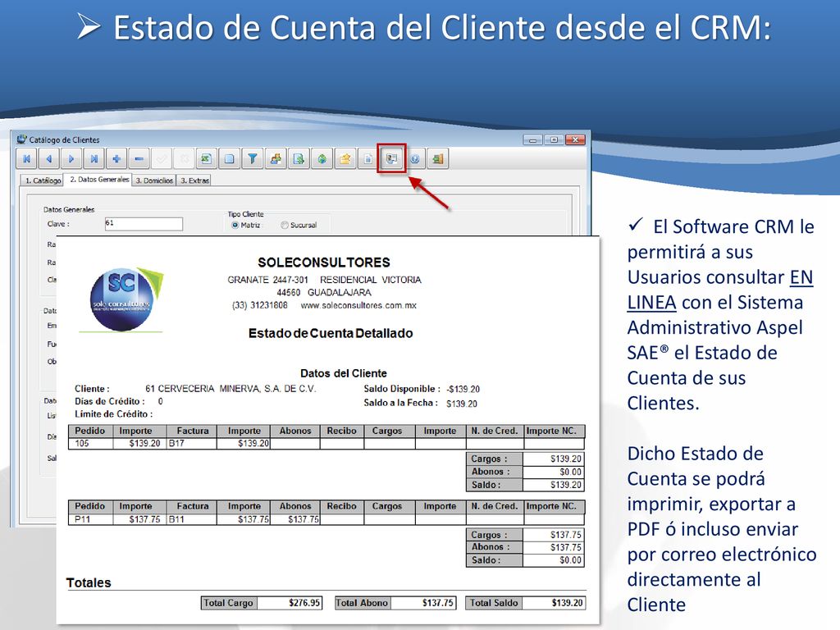Click the users/contacts toolbar icon
This screenshot has width=840, height=630.
pyautogui.click(x=276, y=158)
